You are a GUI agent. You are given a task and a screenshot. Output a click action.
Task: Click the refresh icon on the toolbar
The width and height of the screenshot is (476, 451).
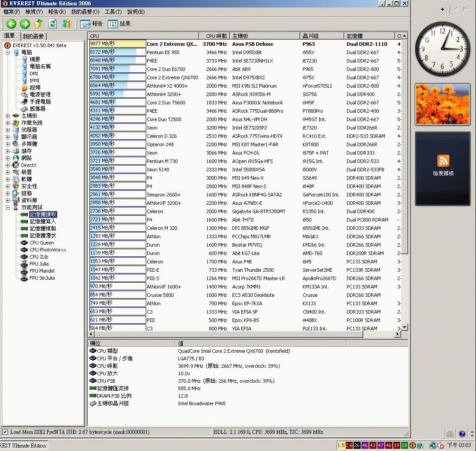coord(52,24)
